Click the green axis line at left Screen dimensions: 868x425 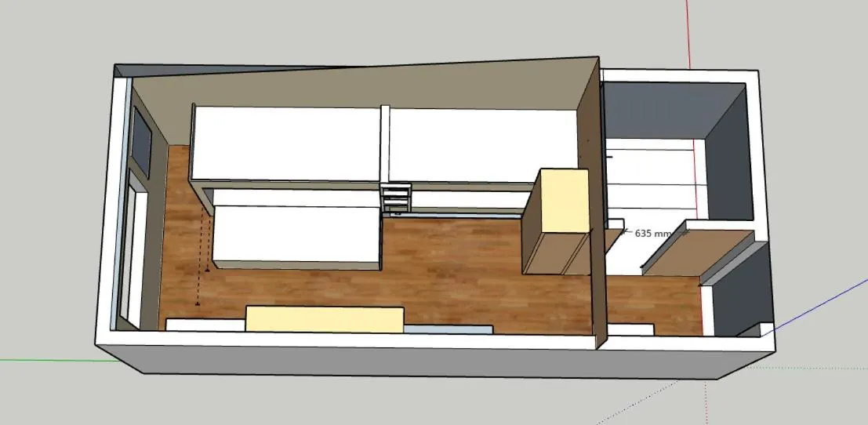[47, 361]
